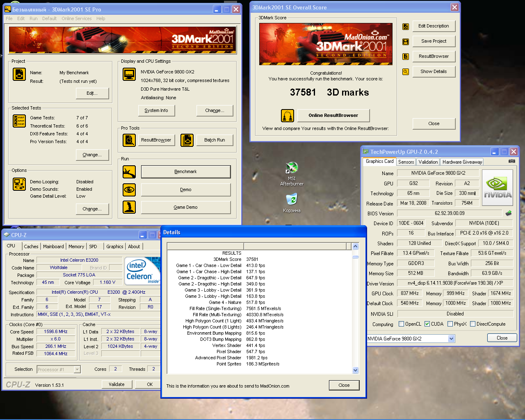Open the Mainboard tab in CPU-Z

53,247
